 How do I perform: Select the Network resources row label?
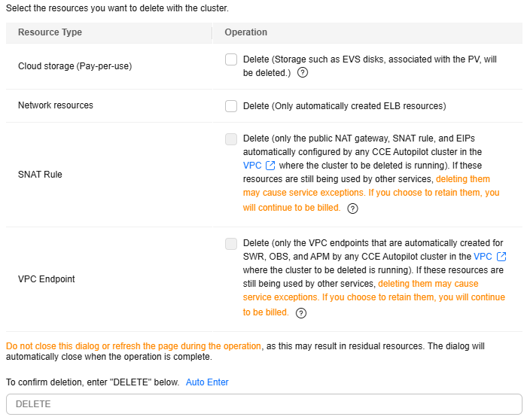(x=56, y=105)
